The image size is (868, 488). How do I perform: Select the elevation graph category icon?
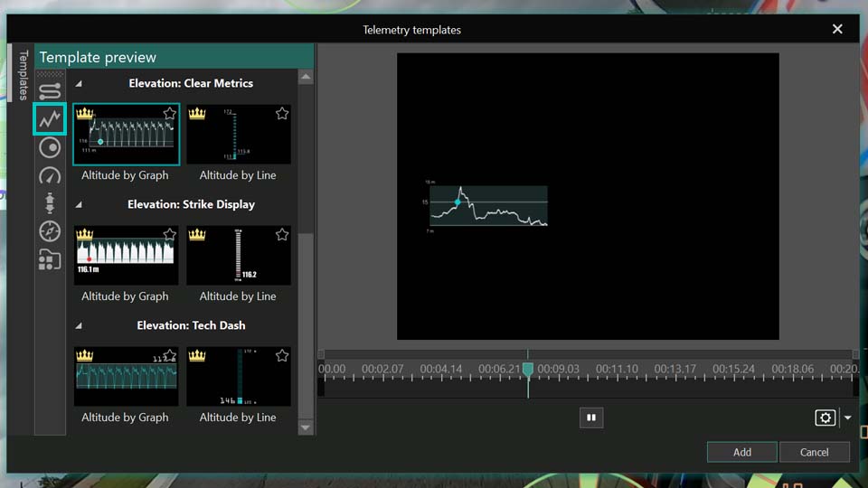coord(50,118)
